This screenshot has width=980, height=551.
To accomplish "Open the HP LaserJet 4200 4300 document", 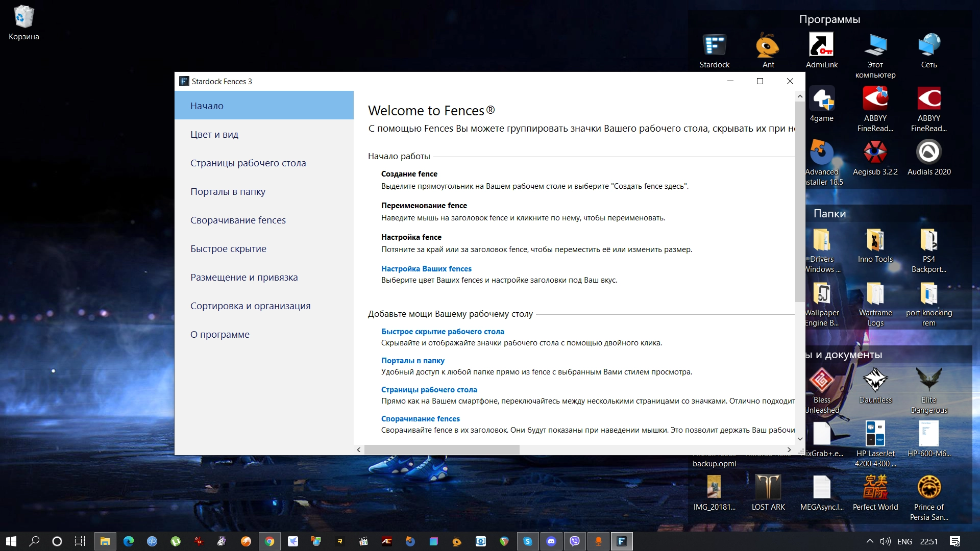I will (875, 444).
